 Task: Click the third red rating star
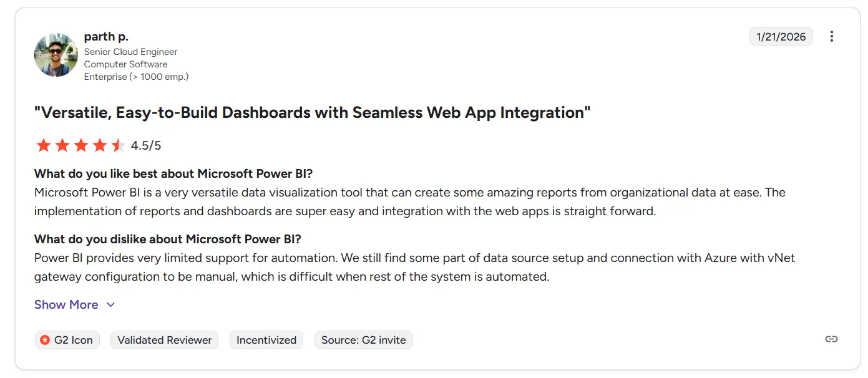(81, 146)
